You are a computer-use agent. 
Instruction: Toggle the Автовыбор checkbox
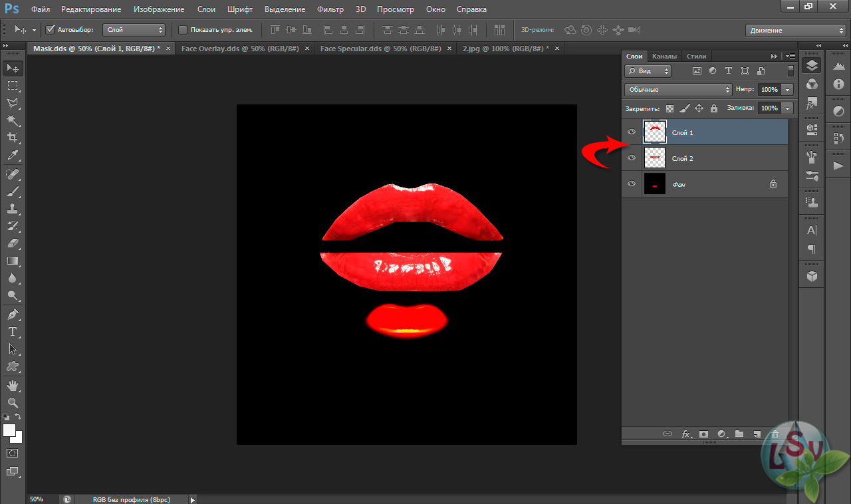point(51,30)
